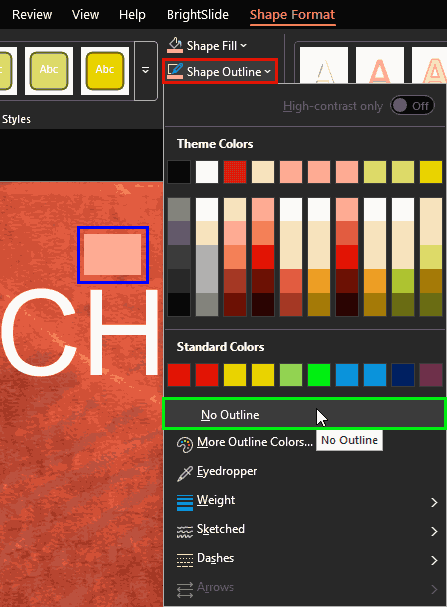The width and height of the screenshot is (447, 607).
Task: Pick first standard red color swatch
Action: 179,375
